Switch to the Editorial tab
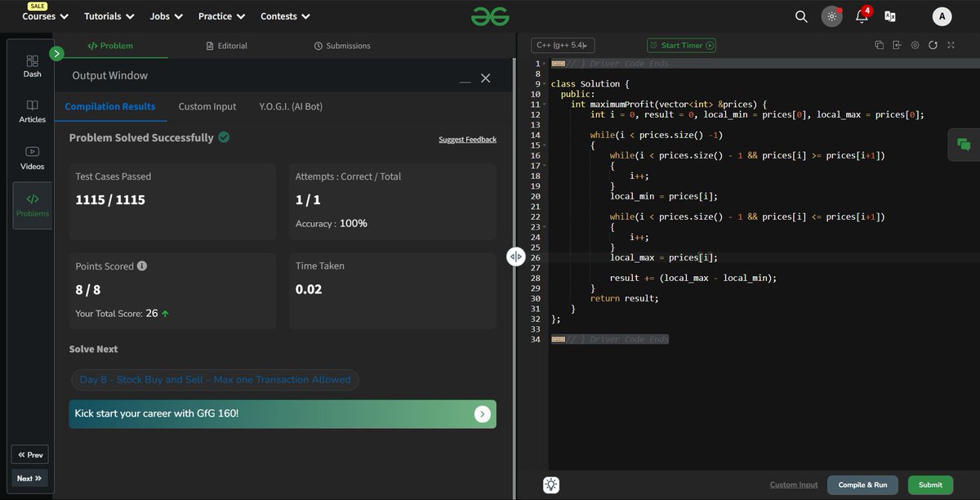This screenshot has width=980, height=500. coord(227,46)
